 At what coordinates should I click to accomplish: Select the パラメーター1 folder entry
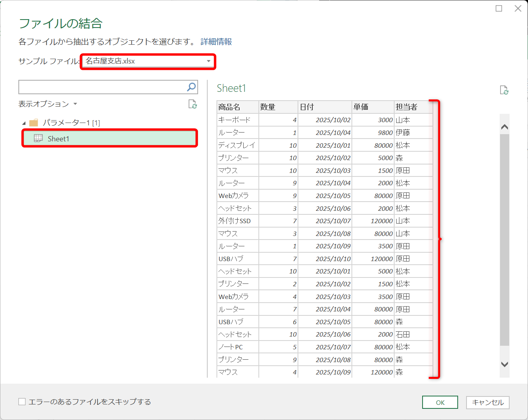coord(67,123)
